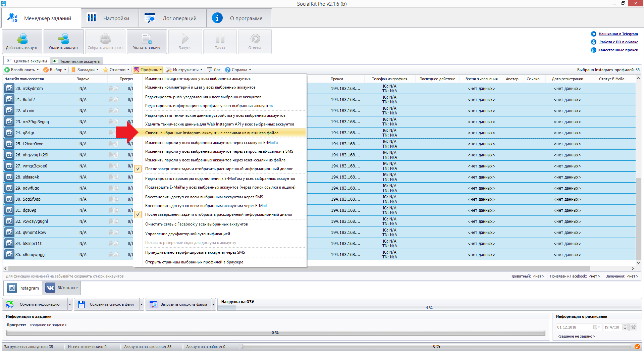The height and width of the screenshot is (352, 644).
Task: Click the orange status icon in status bar
Action: [x=637, y=347]
